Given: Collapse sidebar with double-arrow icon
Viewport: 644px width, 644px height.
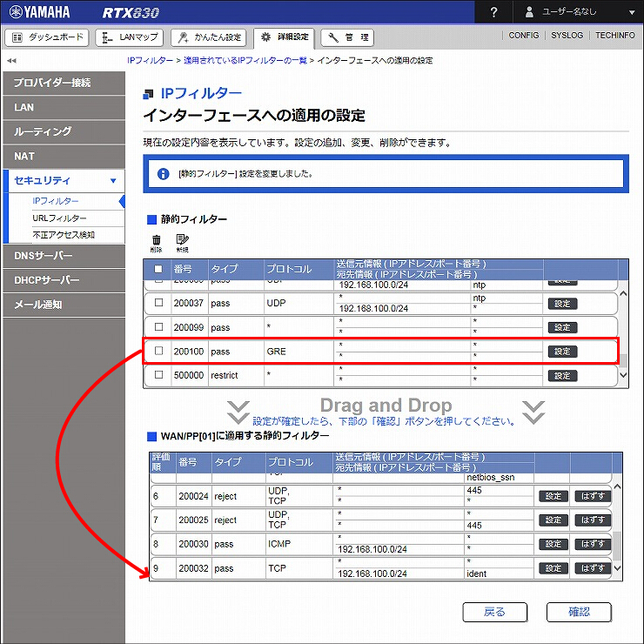Looking at the screenshot, I should coord(11,60).
